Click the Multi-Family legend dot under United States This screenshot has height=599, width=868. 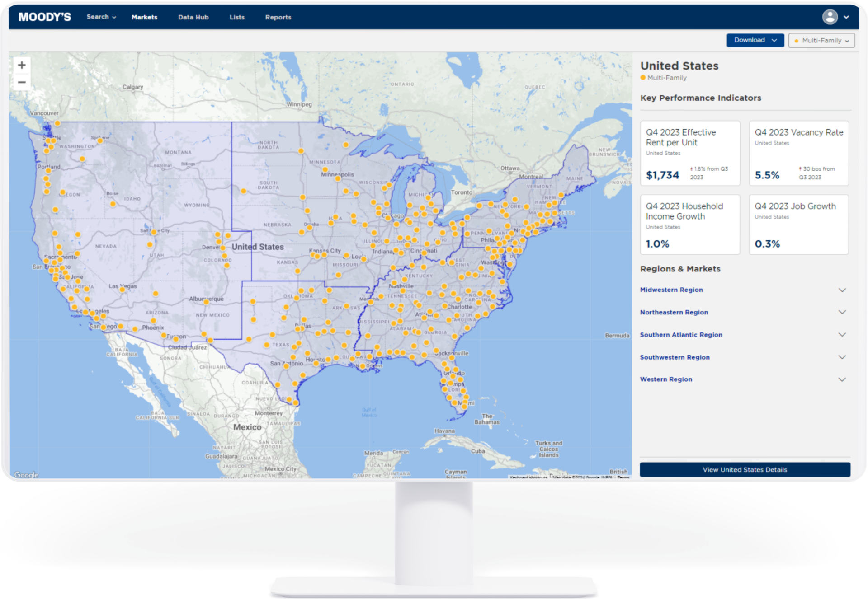(643, 78)
